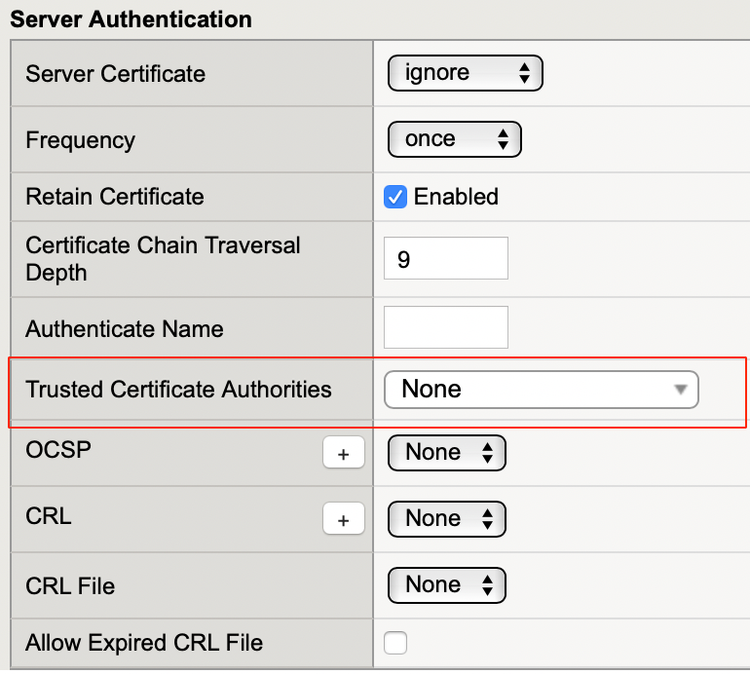750x674 pixels.
Task: Click the plus button next to CRL
Action: [x=343, y=520]
